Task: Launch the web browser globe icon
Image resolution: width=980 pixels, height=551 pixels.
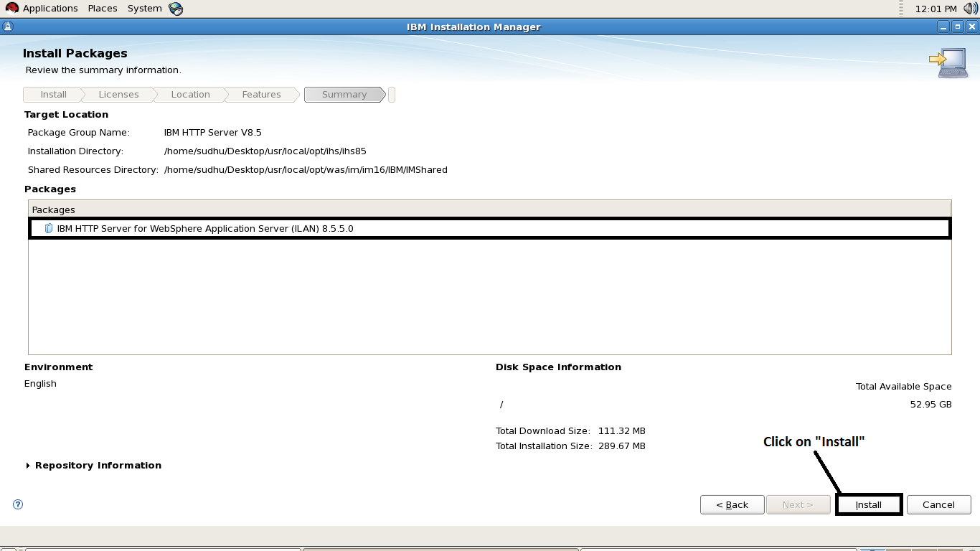Action: tap(176, 9)
